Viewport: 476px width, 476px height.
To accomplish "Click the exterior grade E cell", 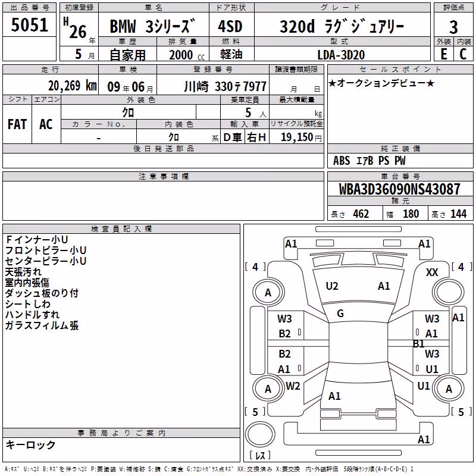I will [x=444, y=54].
